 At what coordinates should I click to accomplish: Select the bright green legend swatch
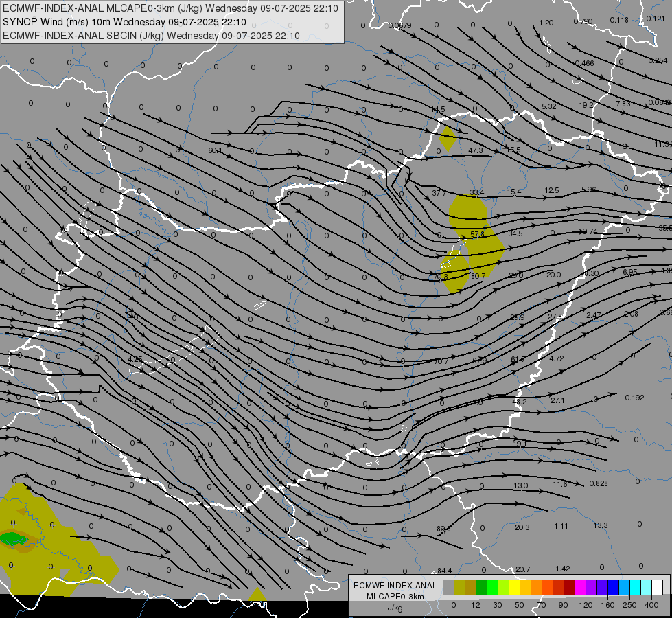coord(492,588)
